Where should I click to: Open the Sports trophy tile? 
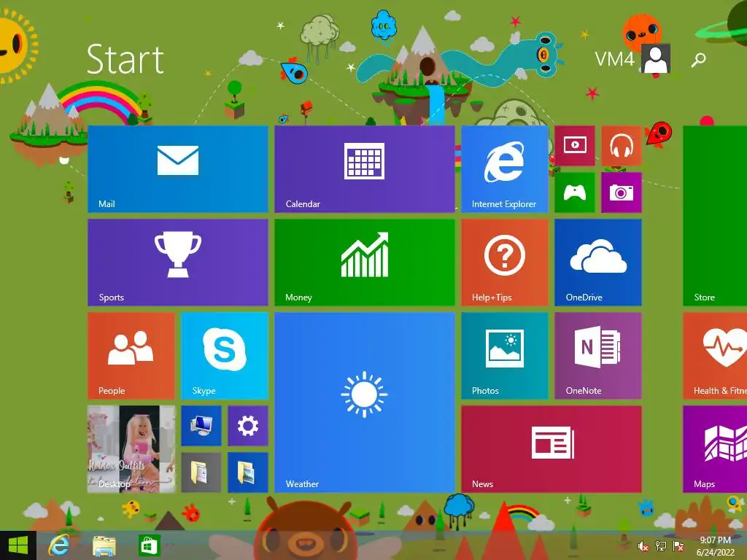pyautogui.click(x=178, y=262)
